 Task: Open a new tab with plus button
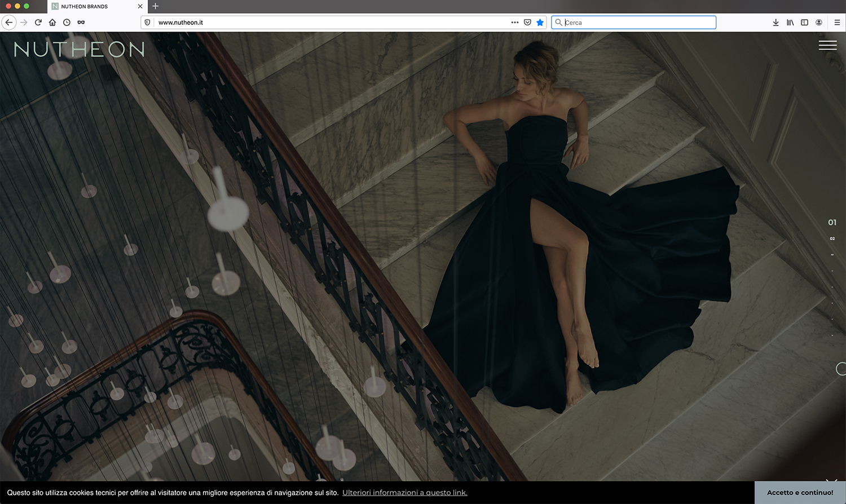[156, 6]
